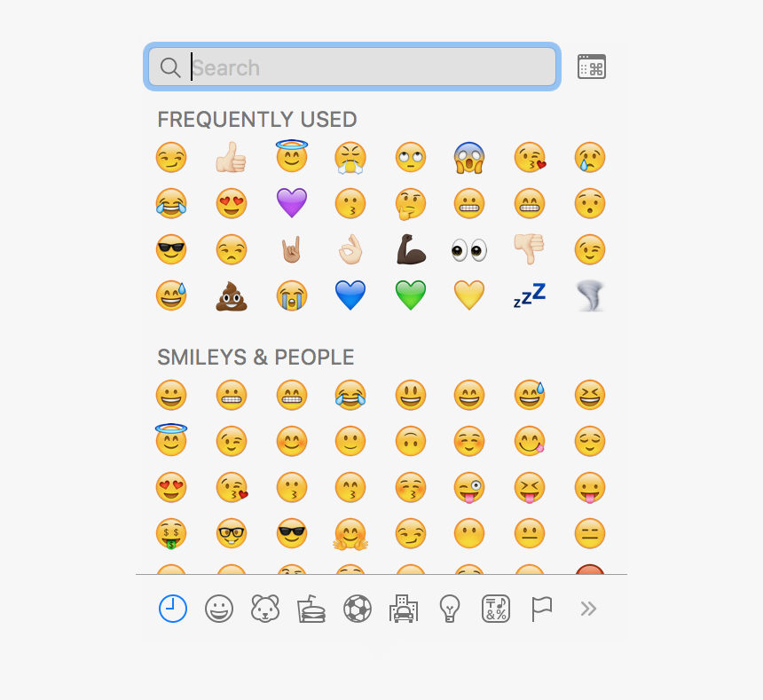Open the Symbols category tab
This screenshot has height=700, width=763.
tap(495, 609)
